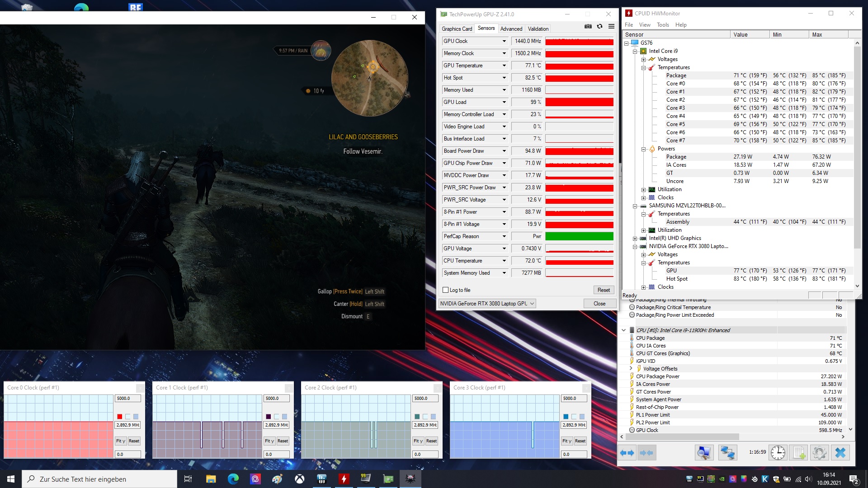Collapse the Intel Core i9 Temperatures node
Image resolution: width=868 pixels, height=488 pixels.
pos(643,68)
